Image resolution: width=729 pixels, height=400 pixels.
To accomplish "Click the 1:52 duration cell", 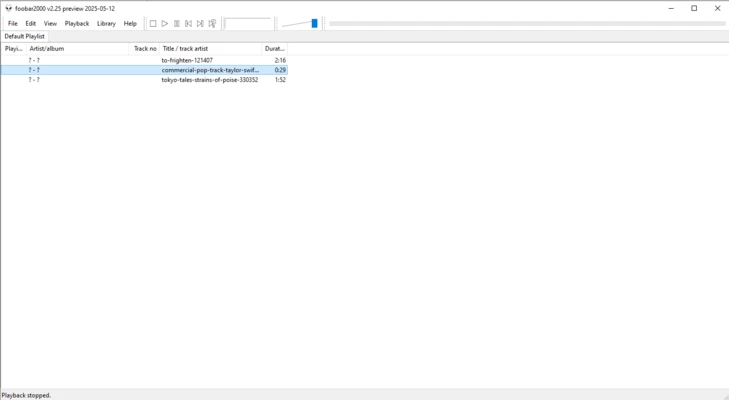I will [x=280, y=80].
